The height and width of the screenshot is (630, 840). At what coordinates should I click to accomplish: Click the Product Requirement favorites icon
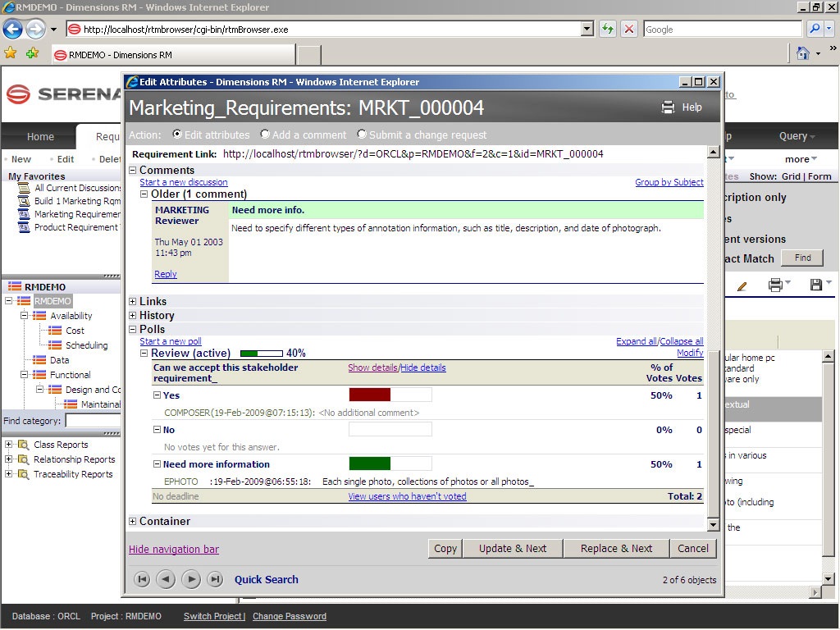(x=24, y=227)
